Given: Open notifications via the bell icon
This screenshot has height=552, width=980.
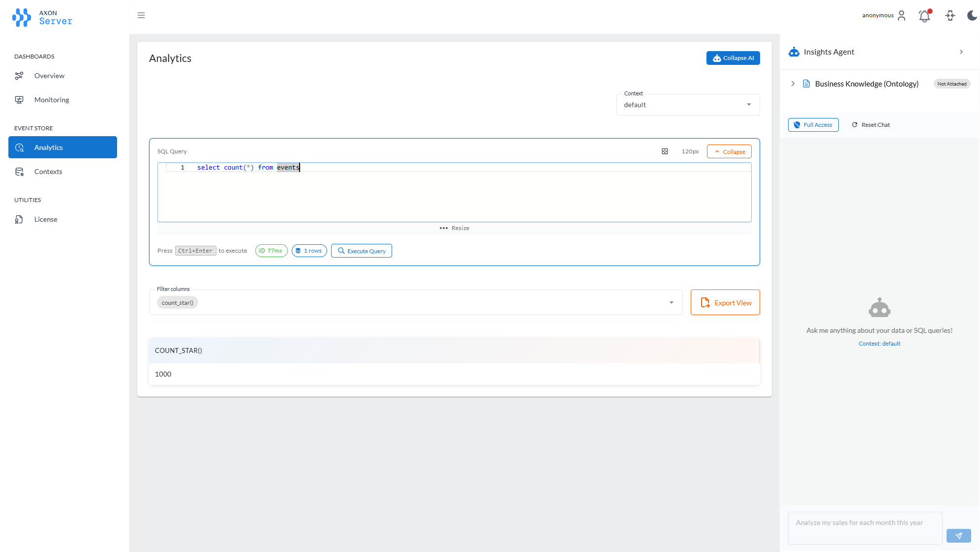Looking at the screenshot, I should (924, 15).
